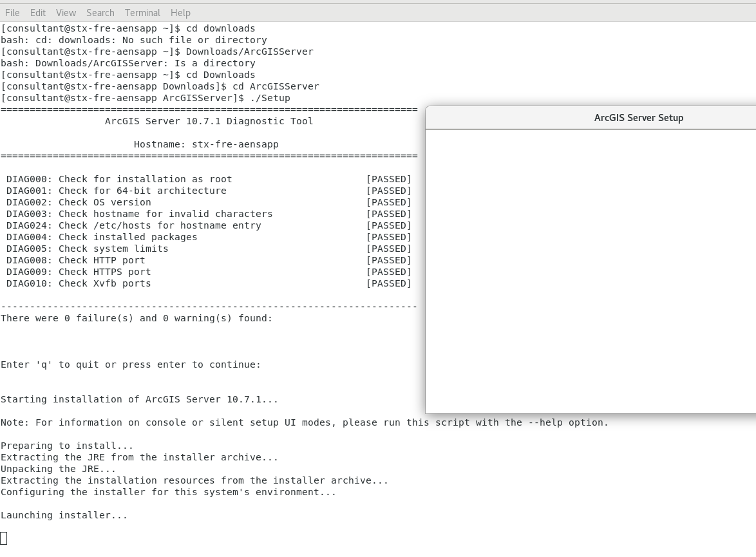
Task: Click the 'ArcGIS Server 10.7.1 Diagnostic Tool' heading
Action: point(209,121)
